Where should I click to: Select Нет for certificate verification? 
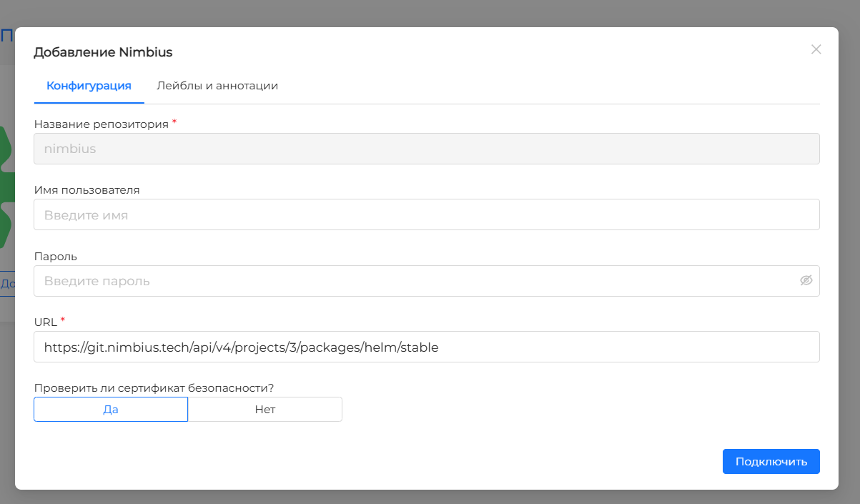(x=265, y=410)
